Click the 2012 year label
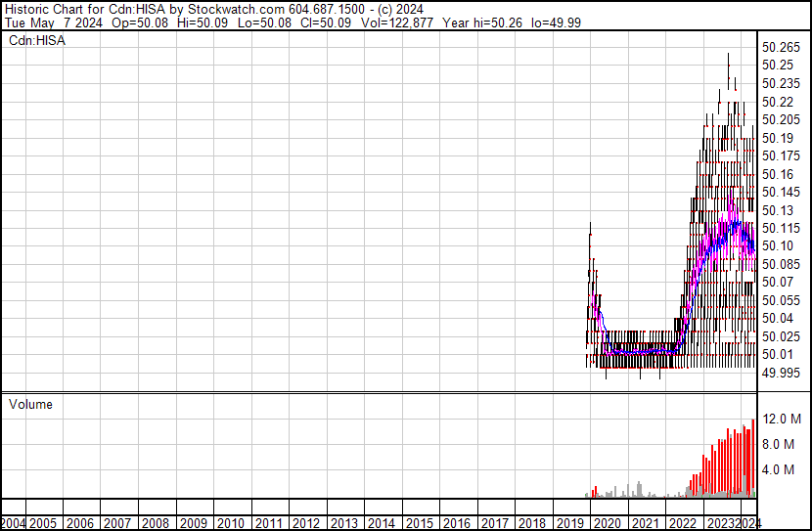 click(305, 523)
